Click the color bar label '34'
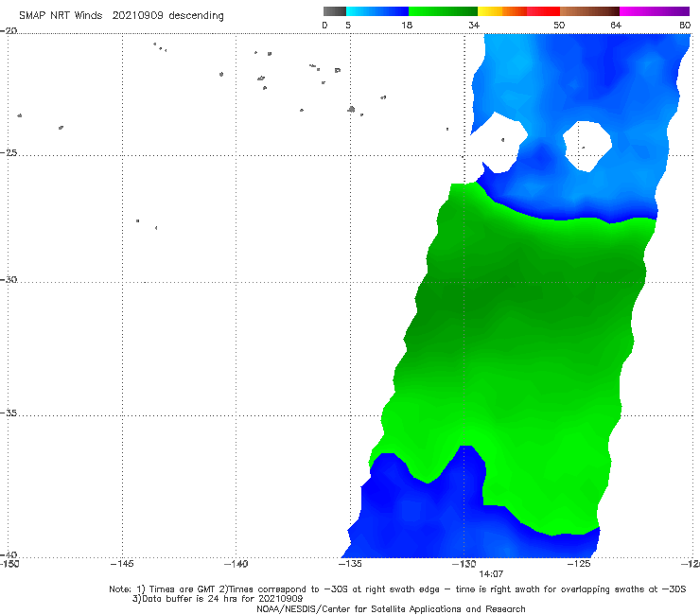This screenshot has width=700, height=615. [474, 26]
